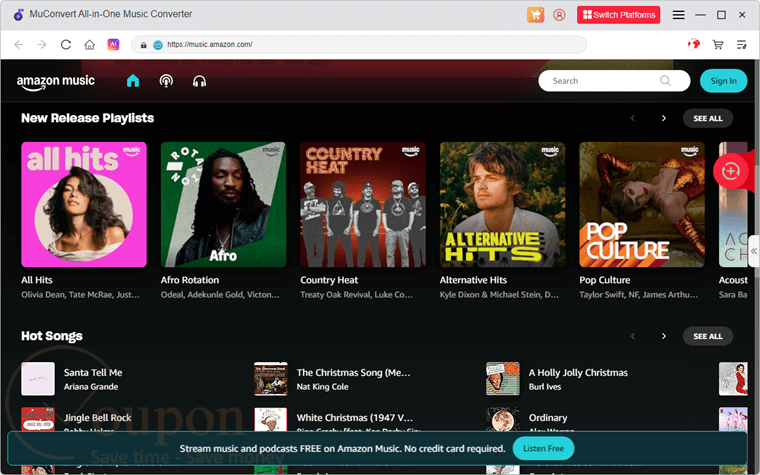Click SEE ALL for New Release Playlists
This screenshot has width=760, height=475.
click(708, 118)
